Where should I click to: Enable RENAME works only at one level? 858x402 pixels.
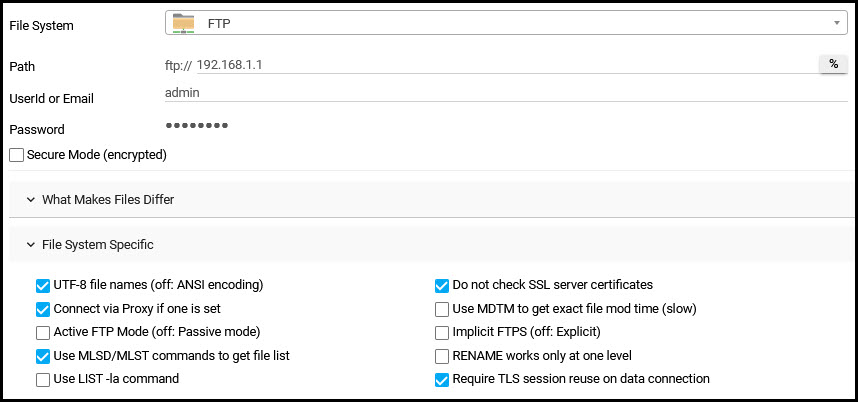[x=442, y=356]
